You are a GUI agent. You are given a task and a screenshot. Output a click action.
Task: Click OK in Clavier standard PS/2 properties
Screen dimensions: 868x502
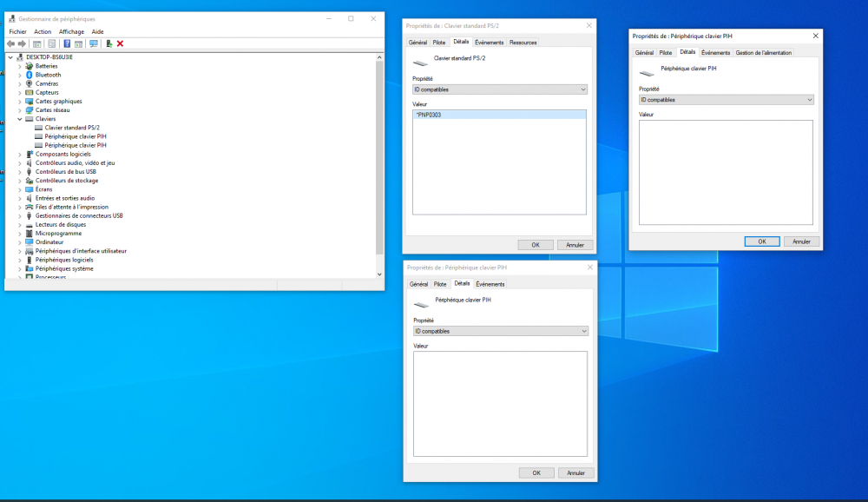(x=536, y=245)
